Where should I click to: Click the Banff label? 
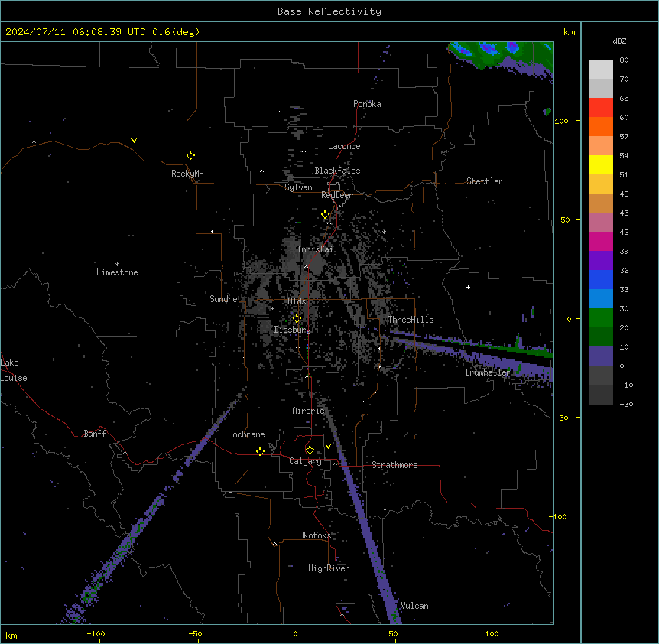(95, 434)
